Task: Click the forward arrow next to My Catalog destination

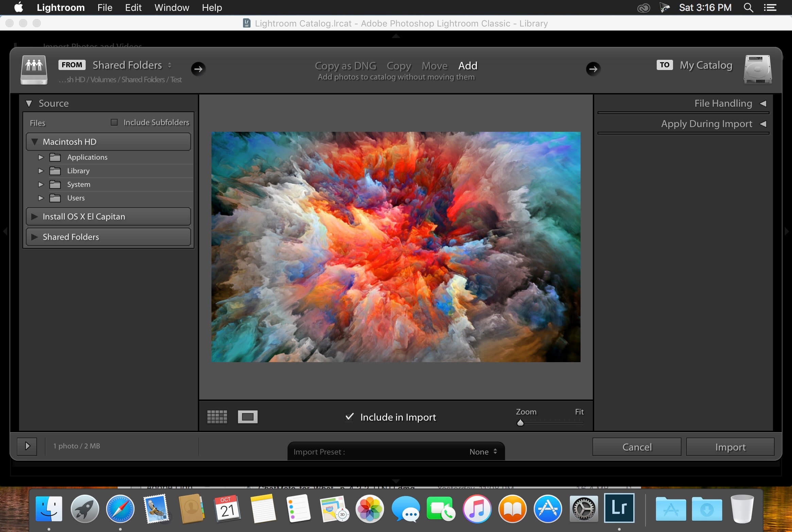Action: click(593, 69)
